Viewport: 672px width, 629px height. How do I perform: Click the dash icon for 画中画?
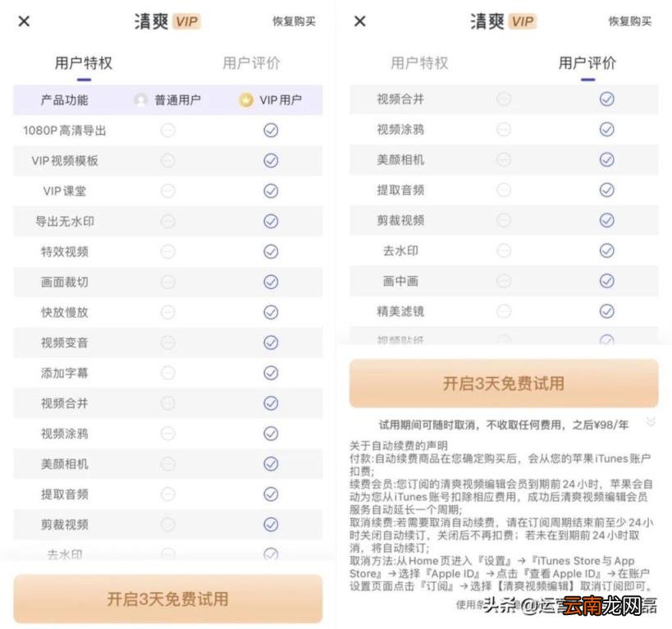pyautogui.click(x=504, y=281)
